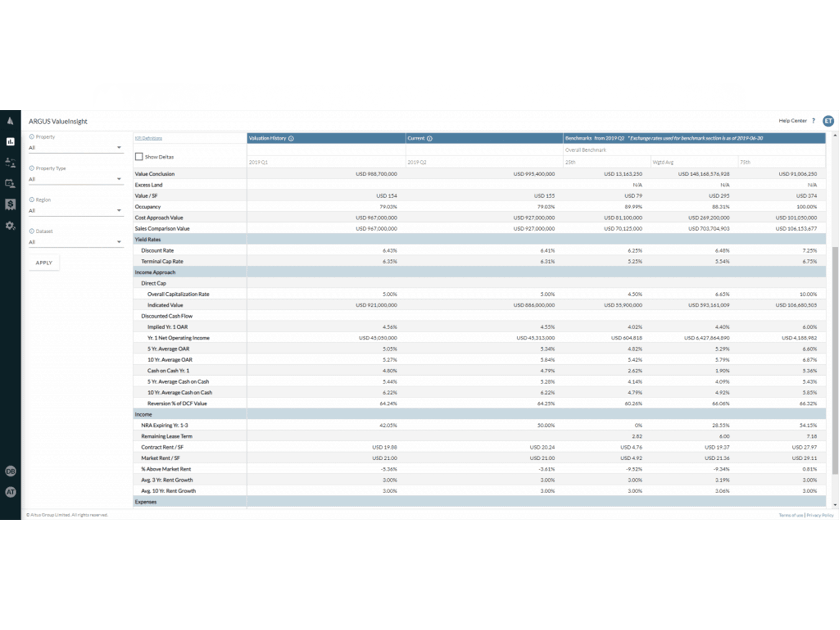840x630 pixels.
Task: Collapse the Income Approach section header
Action: point(479,272)
